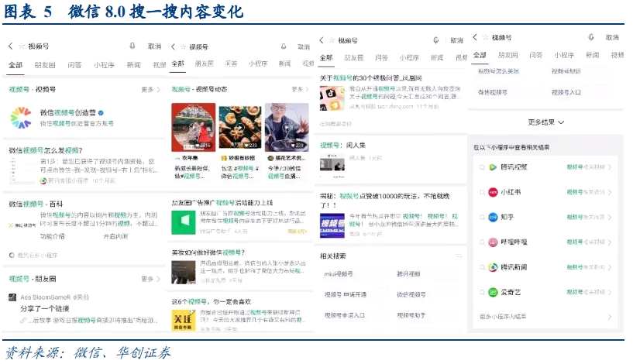Click 开启内测 under the 百科 entry
The height and width of the screenshot is (364, 633).
pyautogui.click(x=116, y=236)
